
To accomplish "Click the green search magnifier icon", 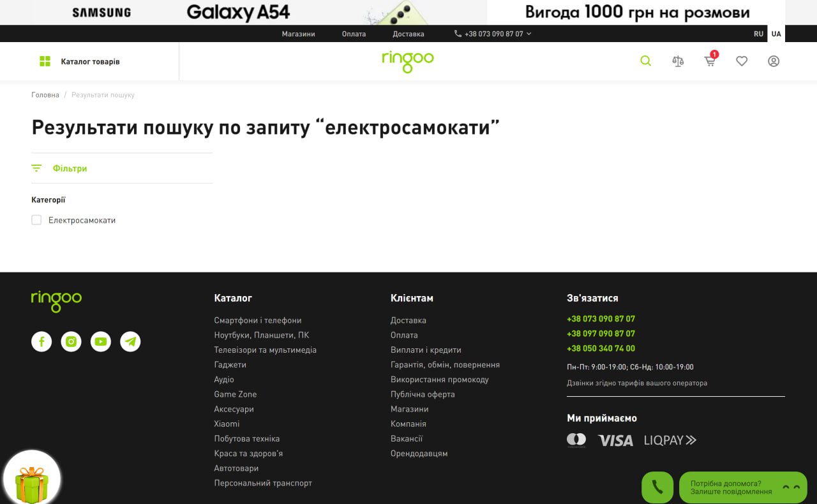I will 645,61.
